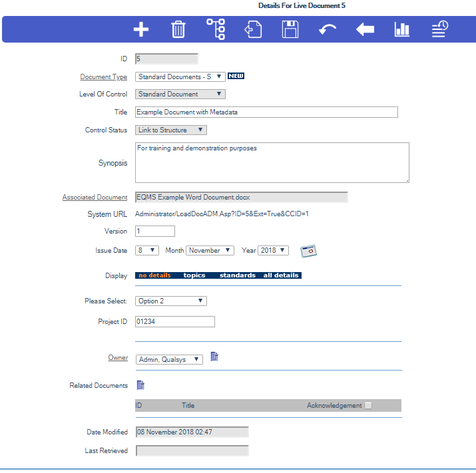Toggle the Acknowledgement checkbox
The height and width of the screenshot is (473, 476).
coord(368,405)
